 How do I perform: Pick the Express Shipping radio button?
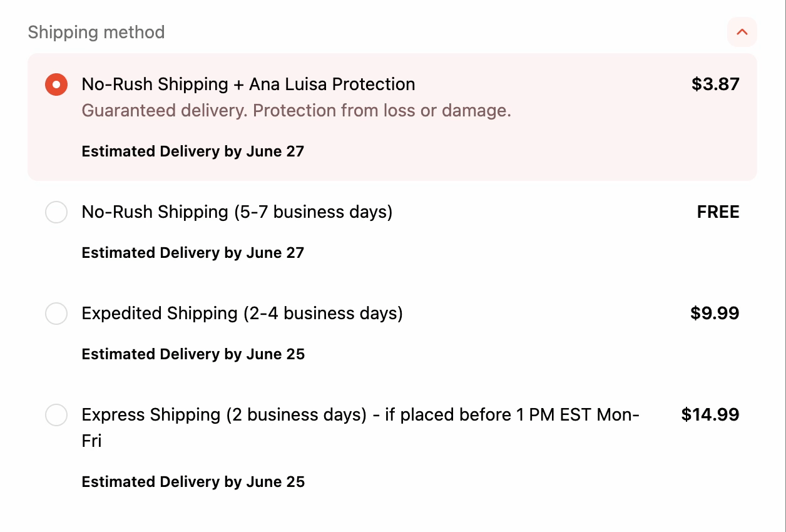click(x=56, y=415)
